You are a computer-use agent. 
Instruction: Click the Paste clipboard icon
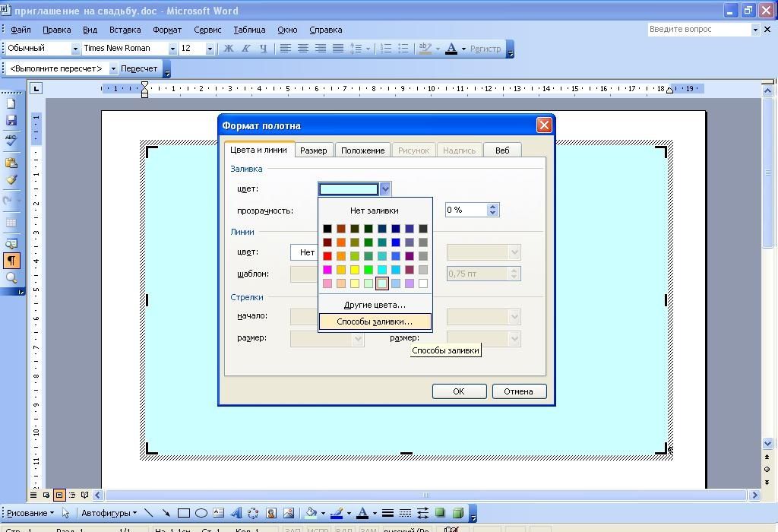(11, 162)
